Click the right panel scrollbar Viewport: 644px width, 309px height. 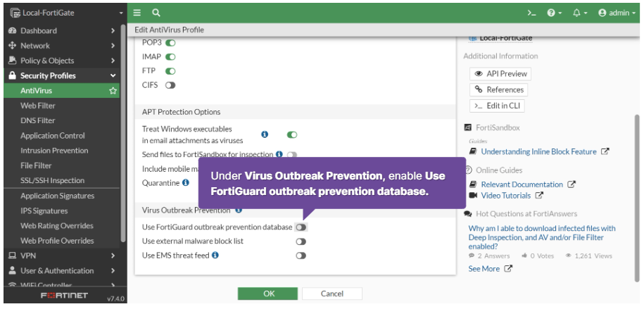636,197
